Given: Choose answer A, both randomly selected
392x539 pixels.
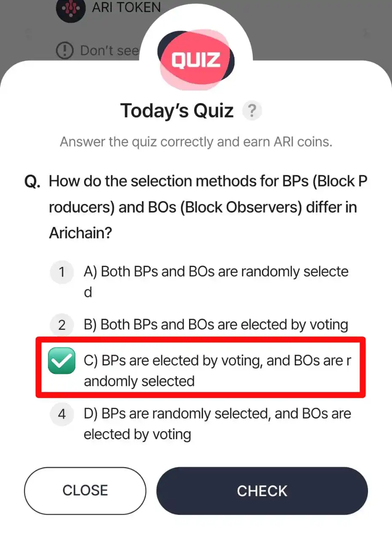Looking at the screenshot, I should 216,281.
